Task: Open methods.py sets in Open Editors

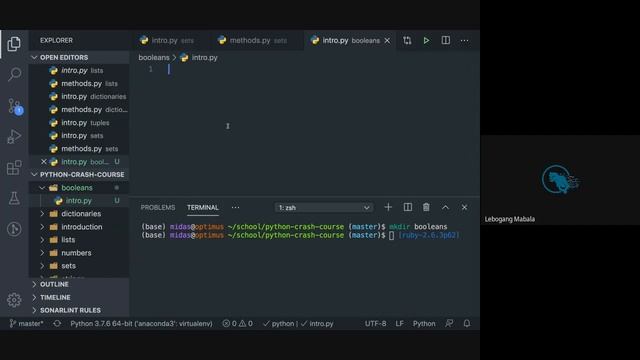Action: [79, 149]
